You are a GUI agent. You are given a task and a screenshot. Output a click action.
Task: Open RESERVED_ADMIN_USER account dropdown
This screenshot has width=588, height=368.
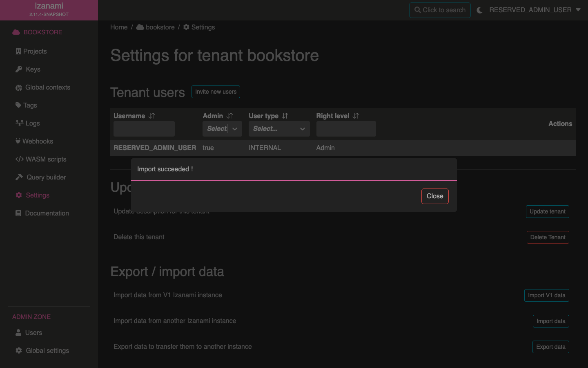click(535, 10)
